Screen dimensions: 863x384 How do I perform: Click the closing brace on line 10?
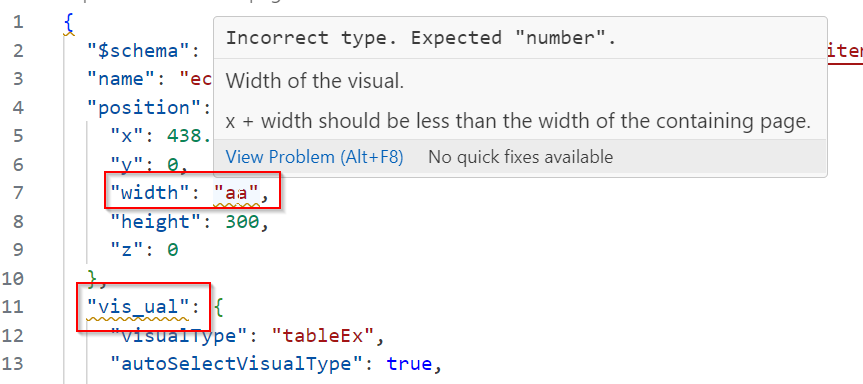pos(91,278)
